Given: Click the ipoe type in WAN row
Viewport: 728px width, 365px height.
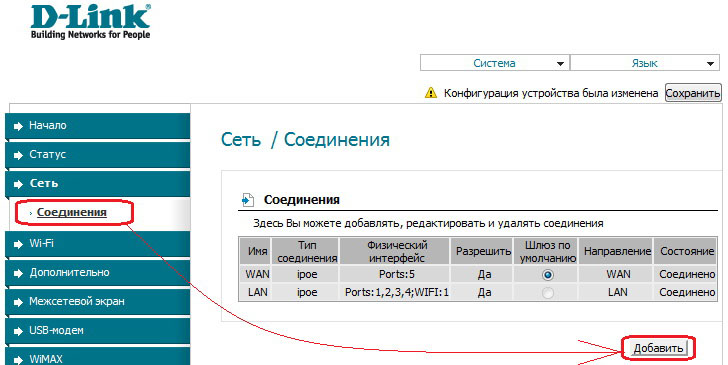Looking at the screenshot, I should 307,274.
